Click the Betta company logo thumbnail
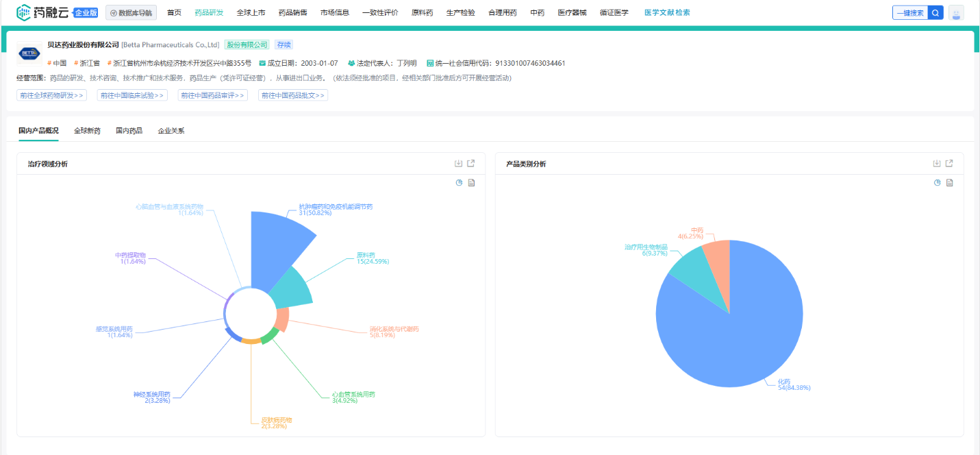 pos(29,53)
